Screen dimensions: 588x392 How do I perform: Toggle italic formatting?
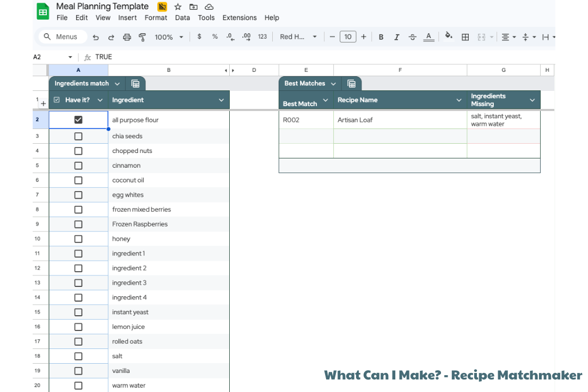tap(396, 37)
